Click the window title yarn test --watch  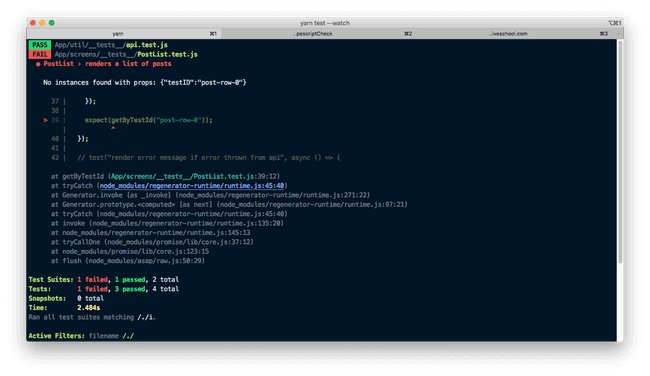click(325, 23)
